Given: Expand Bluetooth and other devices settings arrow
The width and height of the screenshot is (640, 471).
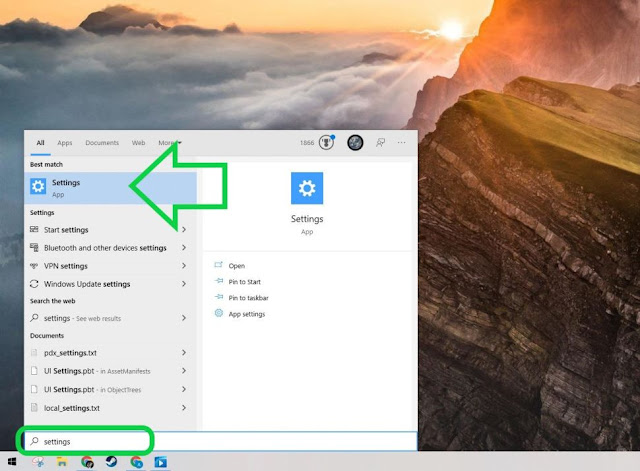Looking at the screenshot, I should click(x=184, y=248).
